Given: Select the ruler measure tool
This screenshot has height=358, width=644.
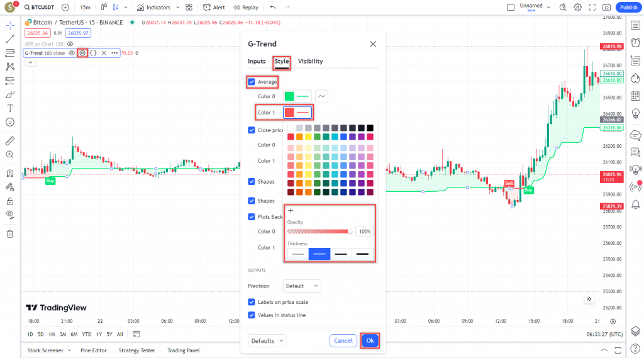Looking at the screenshot, I should [10, 141].
